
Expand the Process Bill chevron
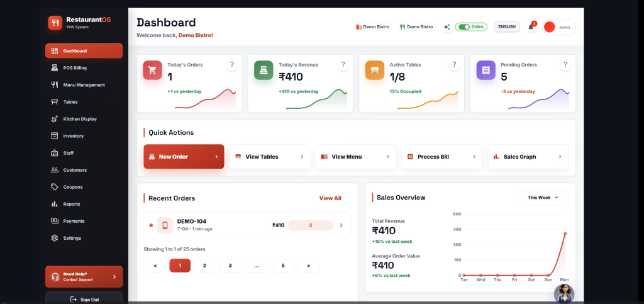474,157
